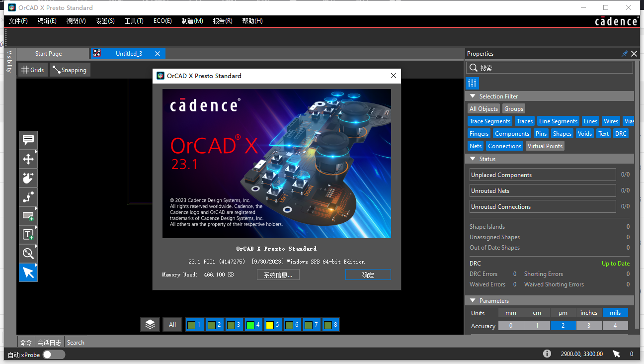
Task: Select the Add Text tool
Action: click(28, 235)
